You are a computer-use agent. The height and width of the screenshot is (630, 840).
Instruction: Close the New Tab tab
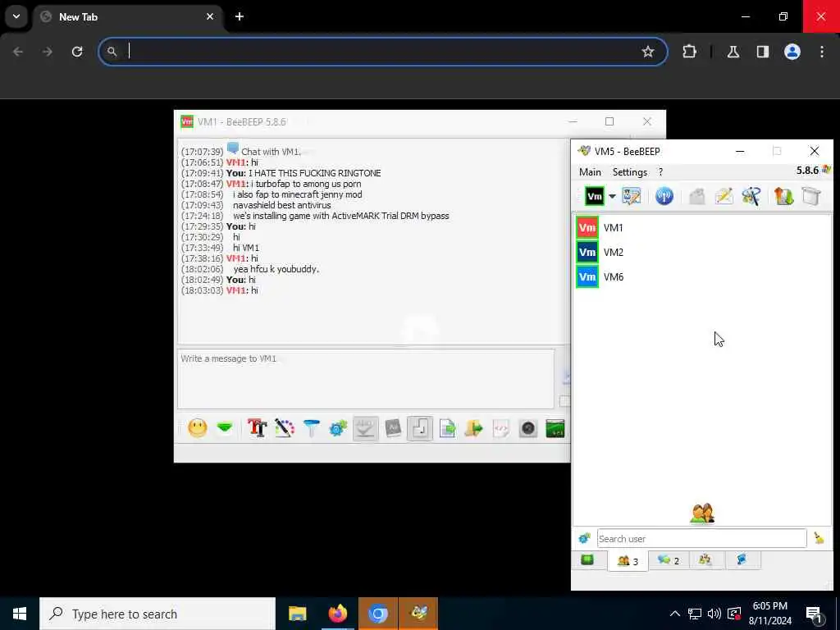coord(210,16)
